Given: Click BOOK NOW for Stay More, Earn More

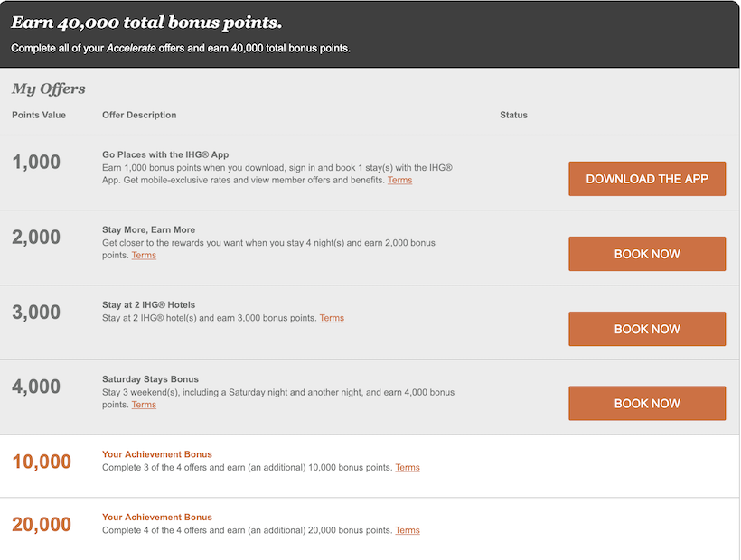Looking at the screenshot, I should click(x=647, y=254).
